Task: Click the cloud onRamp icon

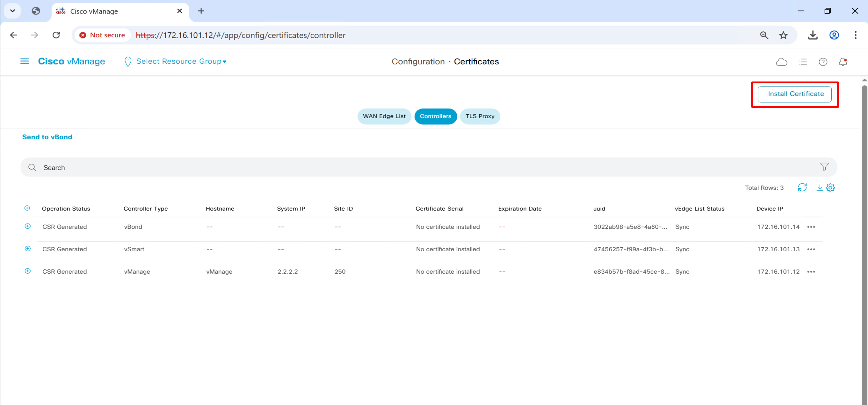Action: pyautogui.click(x=781, y=62)
